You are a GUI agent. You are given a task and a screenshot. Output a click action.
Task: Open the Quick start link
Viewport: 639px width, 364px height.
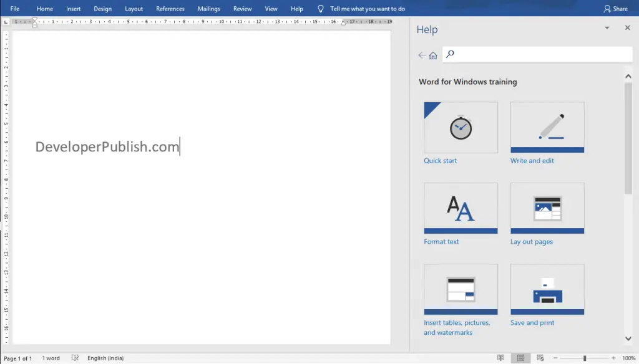(x=440, y=161)
